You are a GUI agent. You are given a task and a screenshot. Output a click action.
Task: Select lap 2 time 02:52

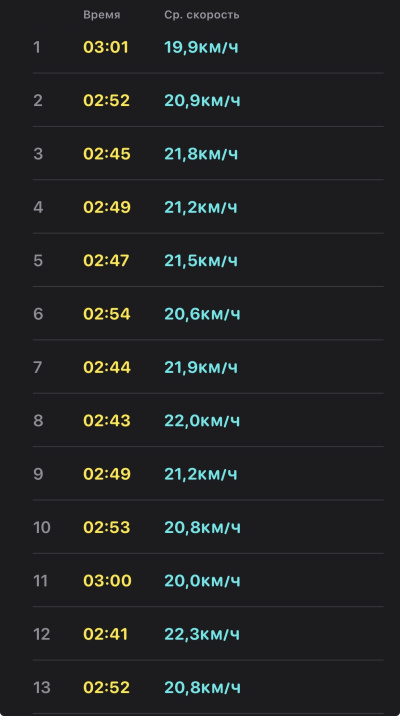click(106, 100)
